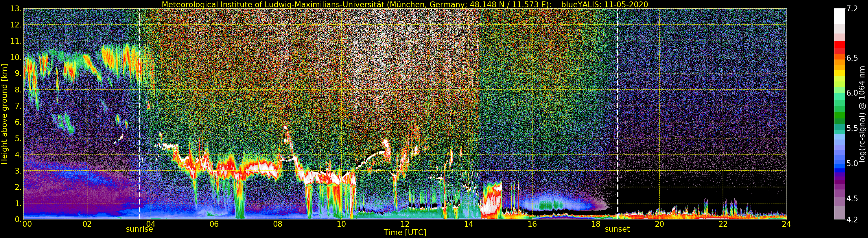
Task: Click the "02" hour tick on the time axis
Action: tap(87, 224)
